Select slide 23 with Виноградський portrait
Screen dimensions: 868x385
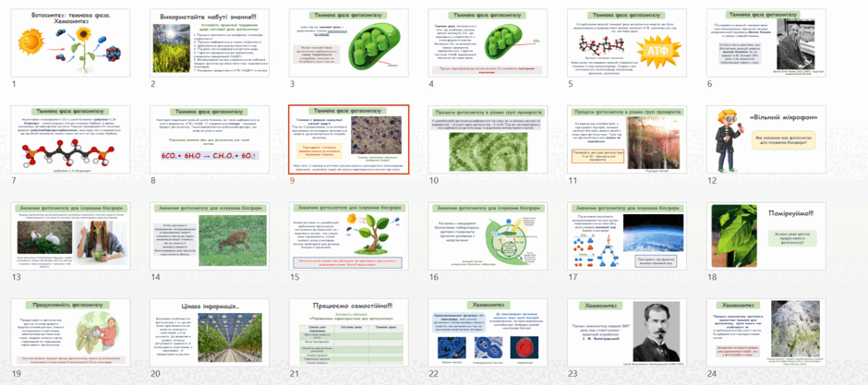click(627, 332)
